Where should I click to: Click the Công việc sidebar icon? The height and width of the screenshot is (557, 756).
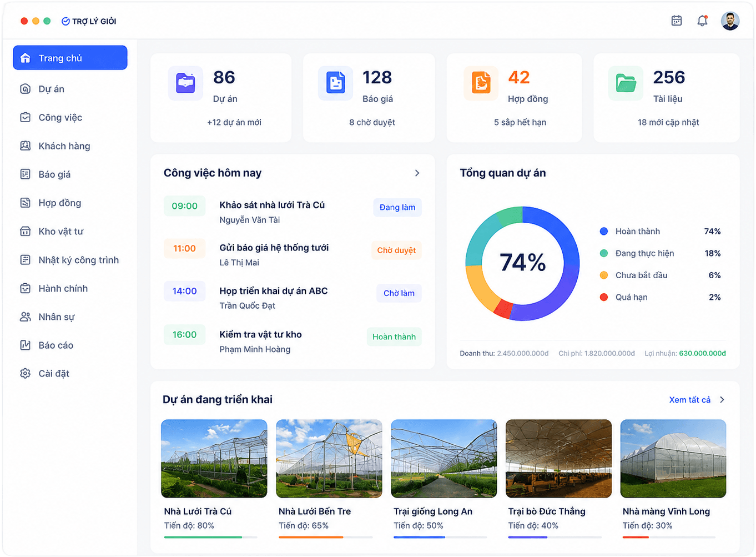click(x=26, y=117)
